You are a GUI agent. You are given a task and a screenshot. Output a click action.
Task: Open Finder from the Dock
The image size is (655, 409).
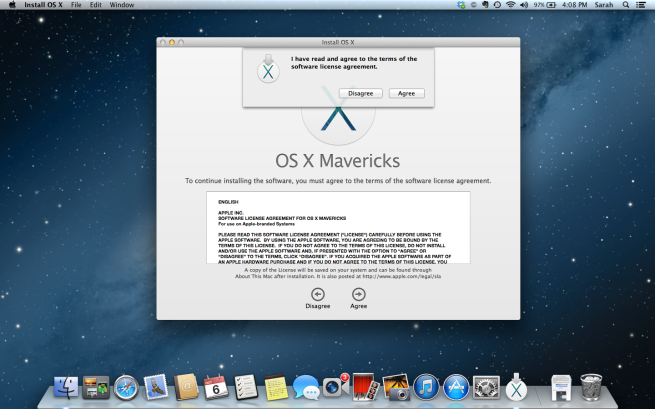66,388
